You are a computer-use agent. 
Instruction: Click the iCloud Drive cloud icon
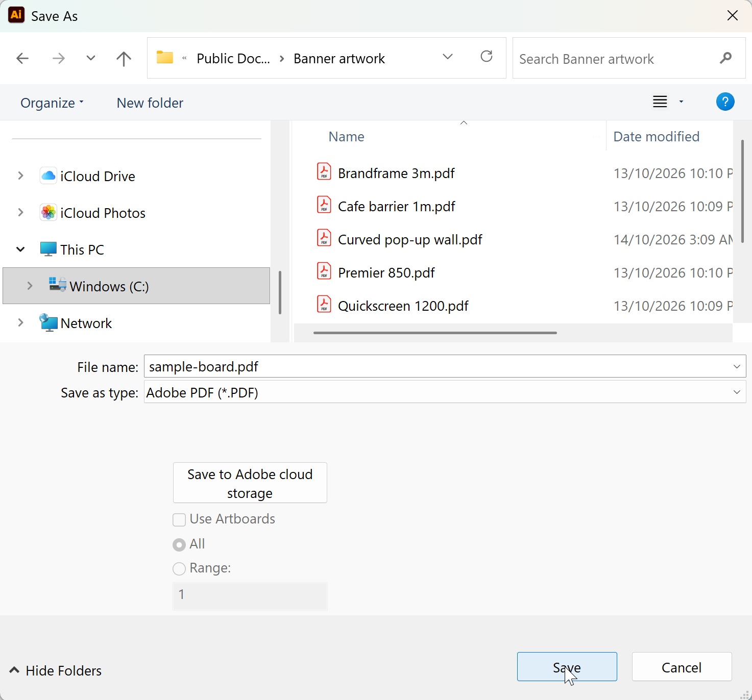coord(48,176)
